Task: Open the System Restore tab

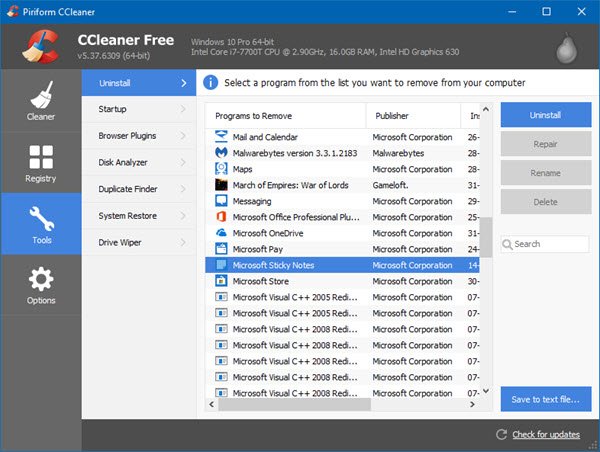Action: [139, 216]
